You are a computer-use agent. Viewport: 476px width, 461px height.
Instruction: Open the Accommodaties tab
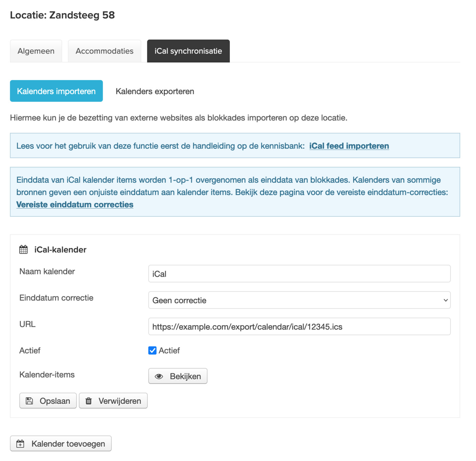(x=104, y=51)
